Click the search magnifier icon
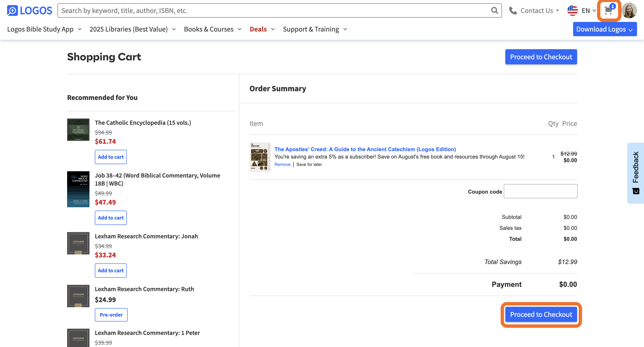Viewport: 644px width, 347px height. (495, 11)
